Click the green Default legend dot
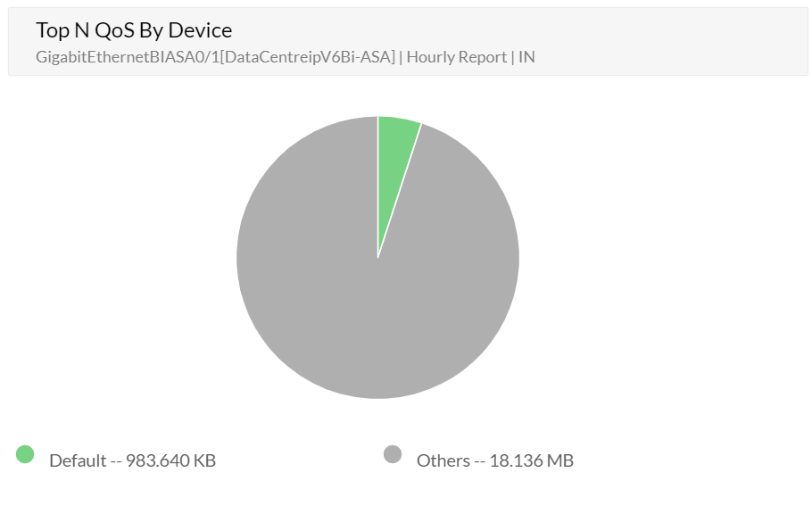 (25, 454)
